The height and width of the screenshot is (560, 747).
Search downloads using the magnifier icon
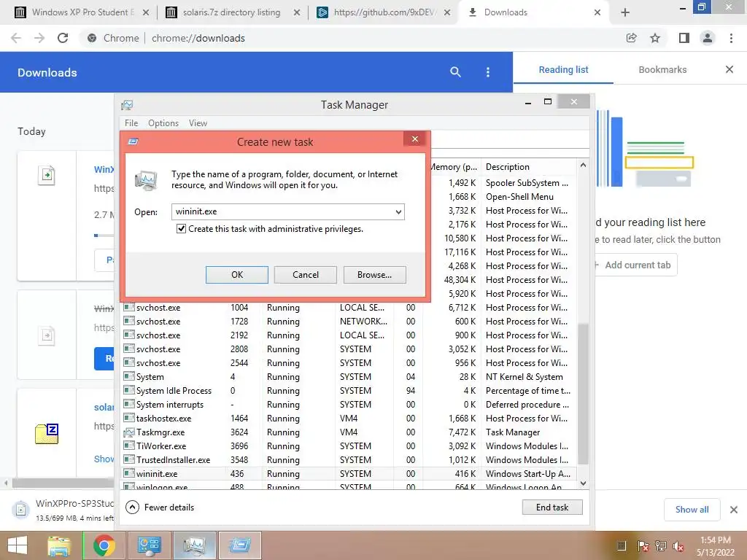pos(455,72)
